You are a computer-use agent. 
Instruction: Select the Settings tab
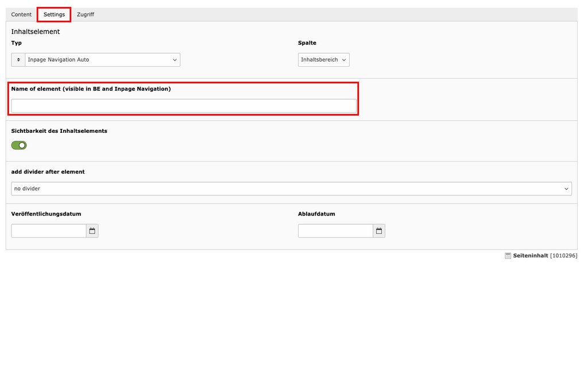point(54,14)
